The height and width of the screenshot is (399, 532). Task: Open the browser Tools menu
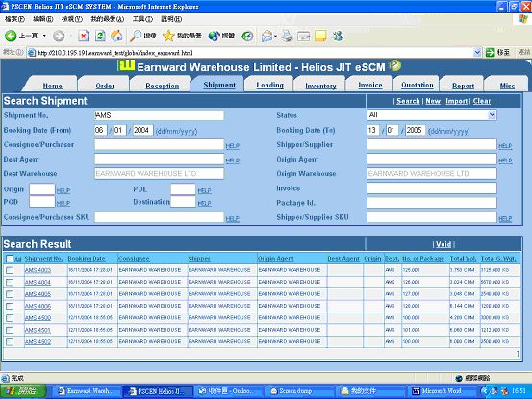pos(142,19)
